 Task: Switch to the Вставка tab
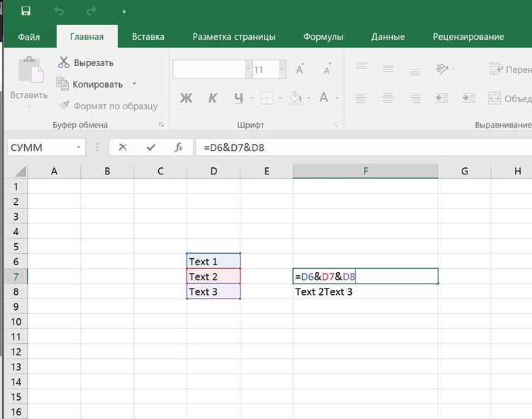point(148,37)
